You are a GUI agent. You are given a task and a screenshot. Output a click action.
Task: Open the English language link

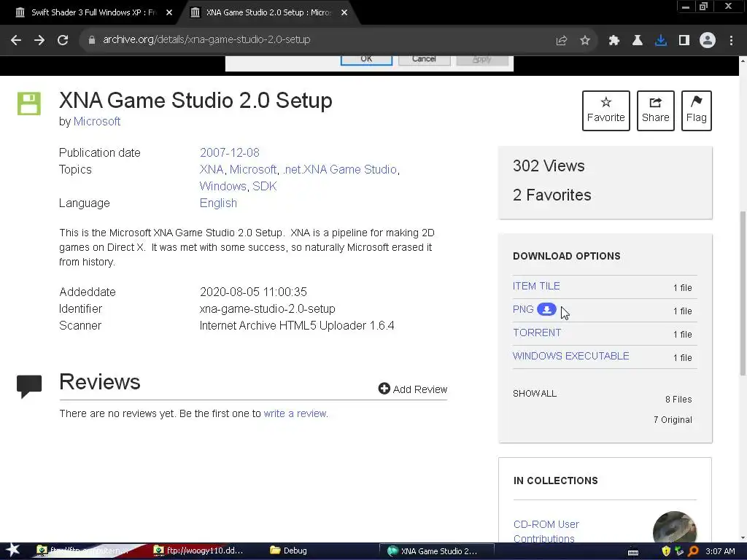pyautogui.click(x=218, y=203)
